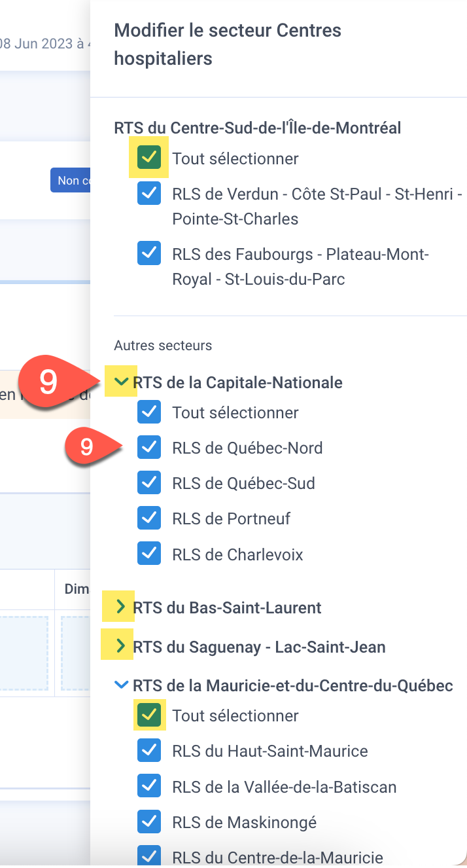Uncheck RLS de Verdun - Côte St-Paul checkbox
Screen dimensions: 467x868
coord(150,194)
